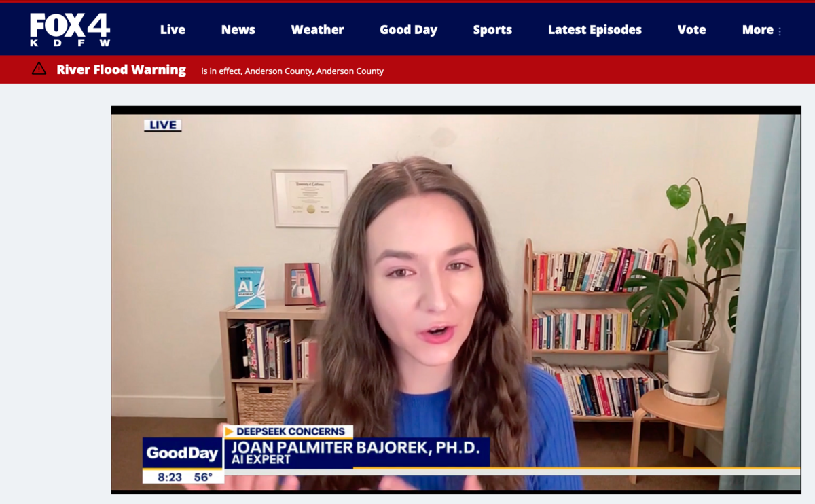Open Latest Episodes in the top nav
This screenshot has width=815, height=504.
[x=594, y=30]
